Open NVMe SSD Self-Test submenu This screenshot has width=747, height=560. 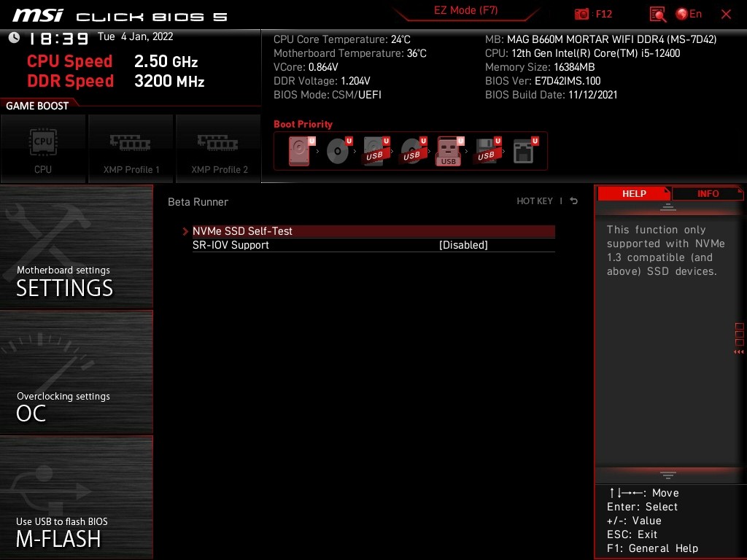coord(373,231)
